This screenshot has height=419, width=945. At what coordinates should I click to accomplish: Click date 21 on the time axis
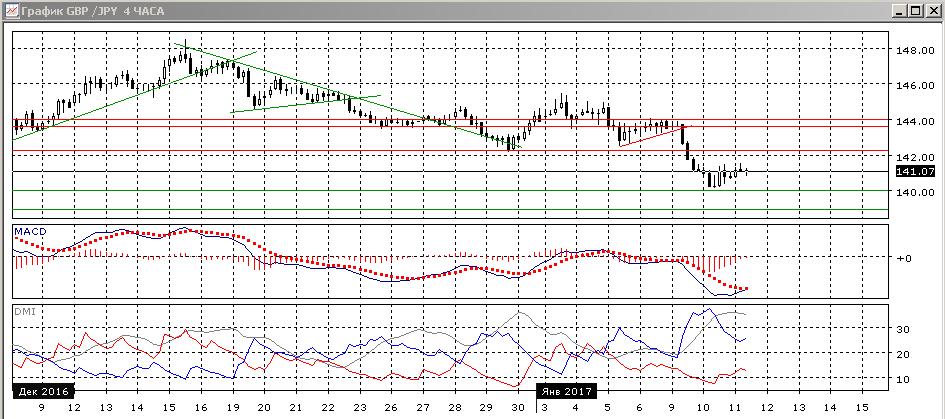tap(295, 407)
